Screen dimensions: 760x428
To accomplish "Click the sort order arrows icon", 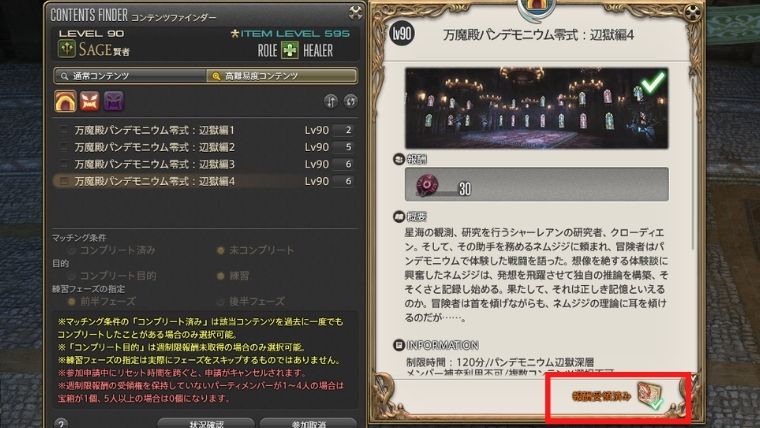I will pos(331,101).
